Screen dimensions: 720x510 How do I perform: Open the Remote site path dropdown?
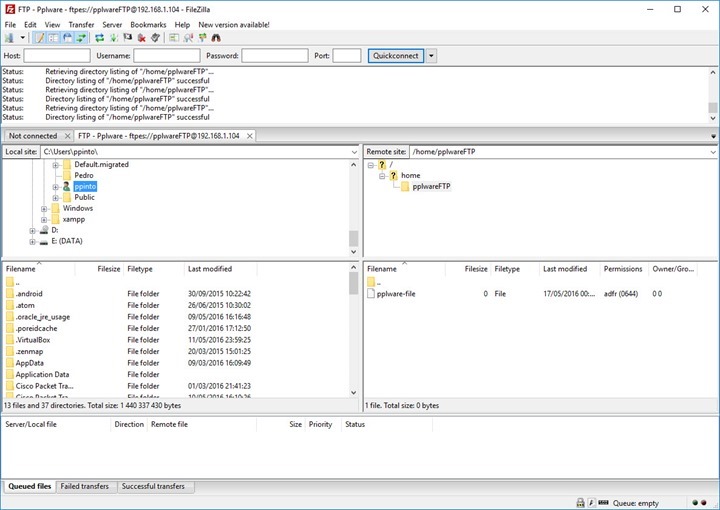[x=713, y=152]
